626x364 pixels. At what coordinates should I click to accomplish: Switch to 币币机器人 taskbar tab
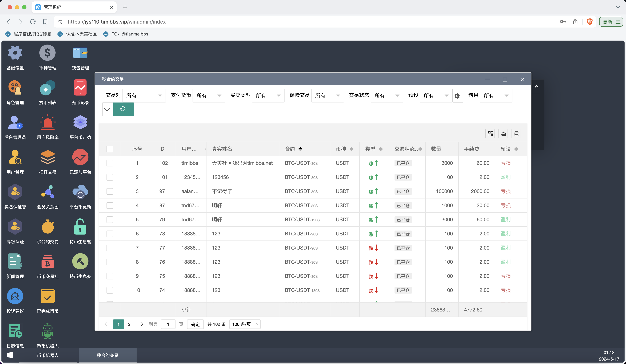[48, 355]
